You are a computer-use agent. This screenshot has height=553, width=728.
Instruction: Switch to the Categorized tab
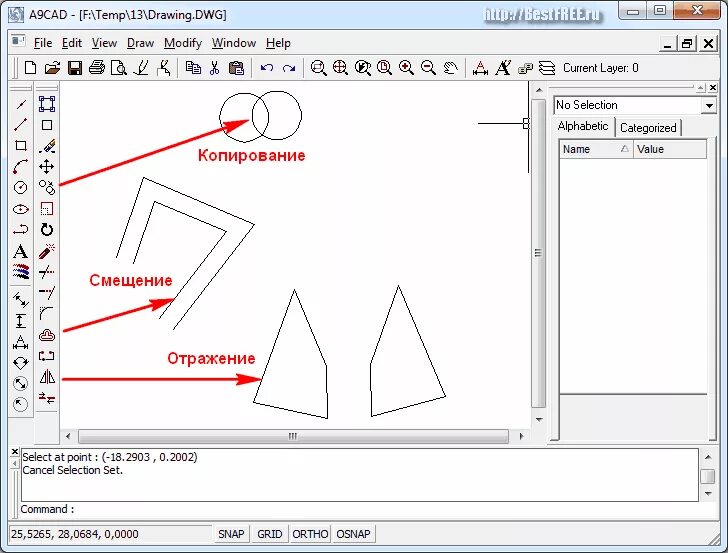pos(648,128)
